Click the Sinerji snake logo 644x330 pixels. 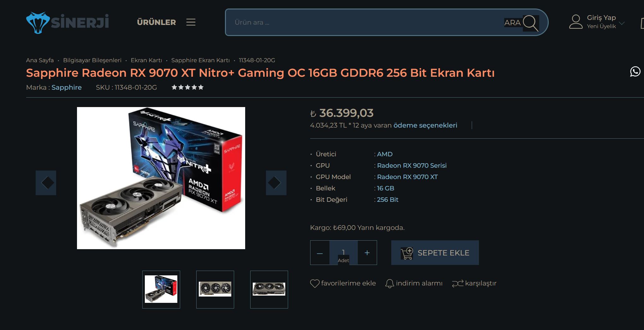point(38,22)
